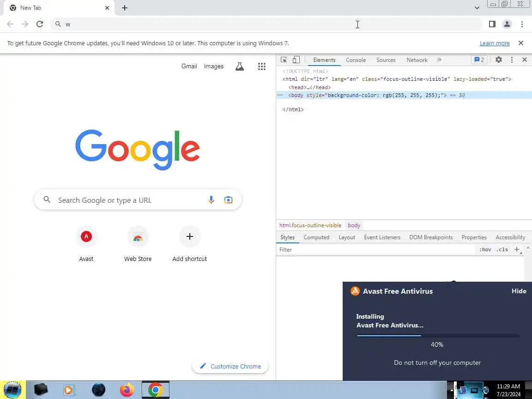Start voice search with microphone

pos(211,200)
